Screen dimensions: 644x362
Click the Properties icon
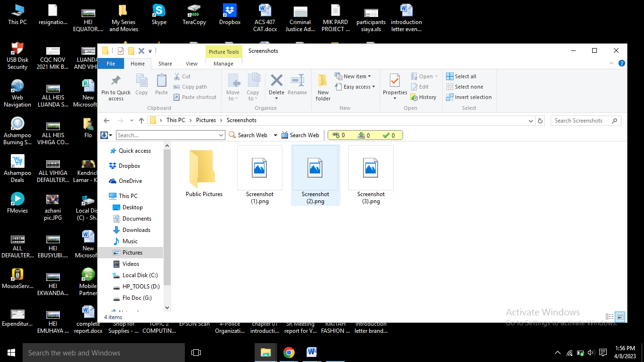(x=395, y=81)
